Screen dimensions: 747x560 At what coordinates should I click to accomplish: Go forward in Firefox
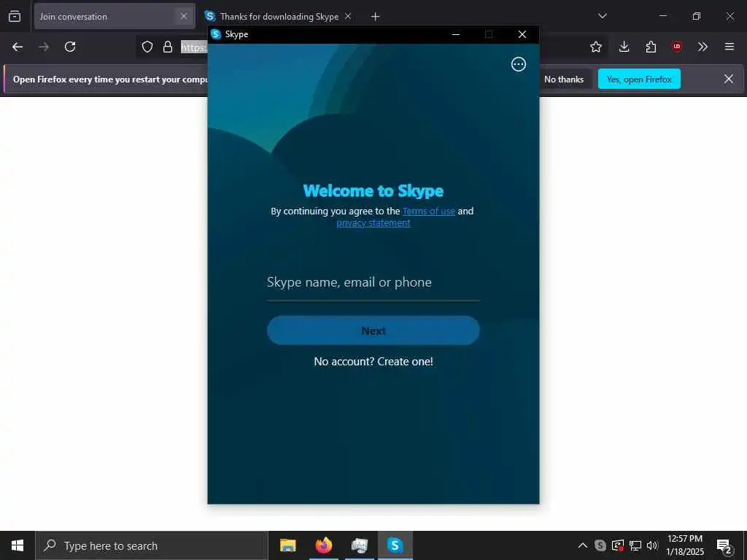(x=44, y=47)
